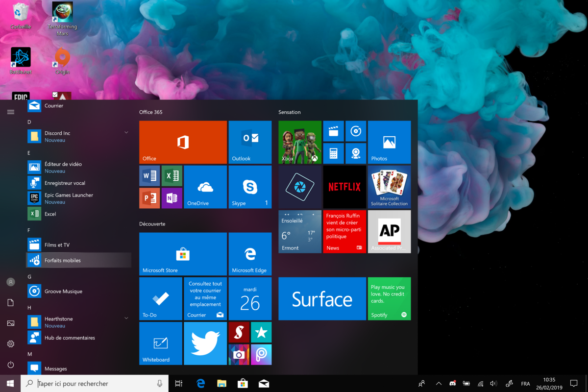This screenshot has width=588, height=392.
Task: Open the teal star small tile
Action: pos(261,332)
